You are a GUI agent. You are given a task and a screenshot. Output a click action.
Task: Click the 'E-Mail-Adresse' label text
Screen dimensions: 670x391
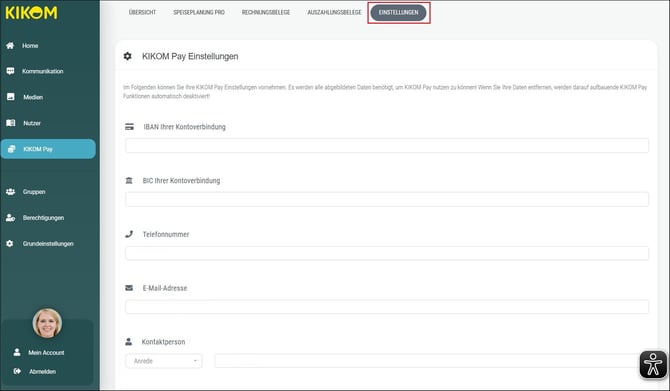click(165, 288)
